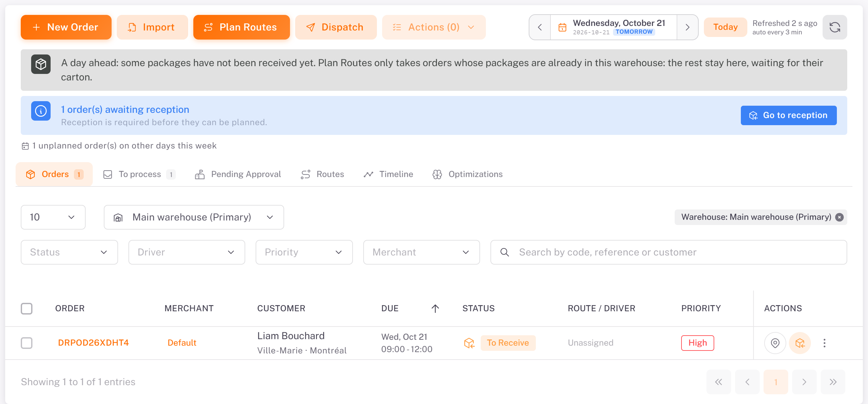
Task: Click the To Receive status package icon
Action: [469, 343]
